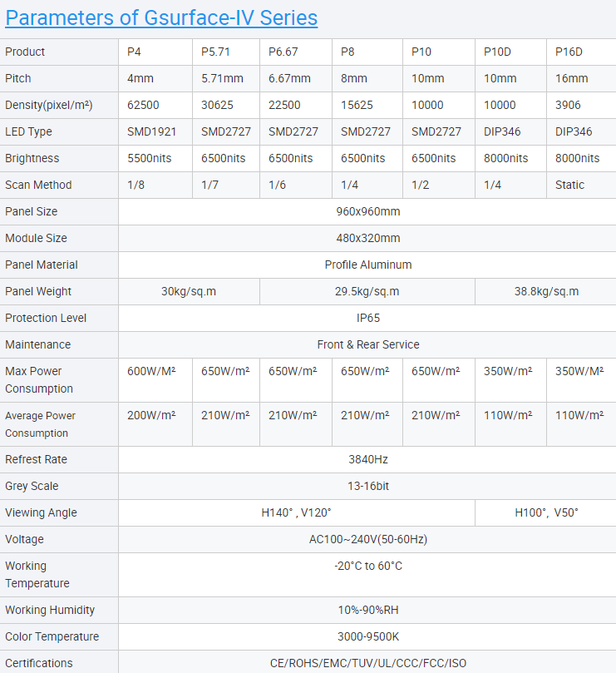Select the Profile Aluminum material cell
616x673 pixels.
(367, 265)
